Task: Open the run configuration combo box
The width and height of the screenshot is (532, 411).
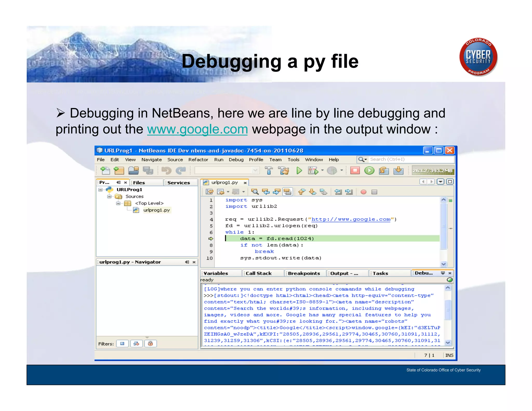Action: tap(227, 170)
